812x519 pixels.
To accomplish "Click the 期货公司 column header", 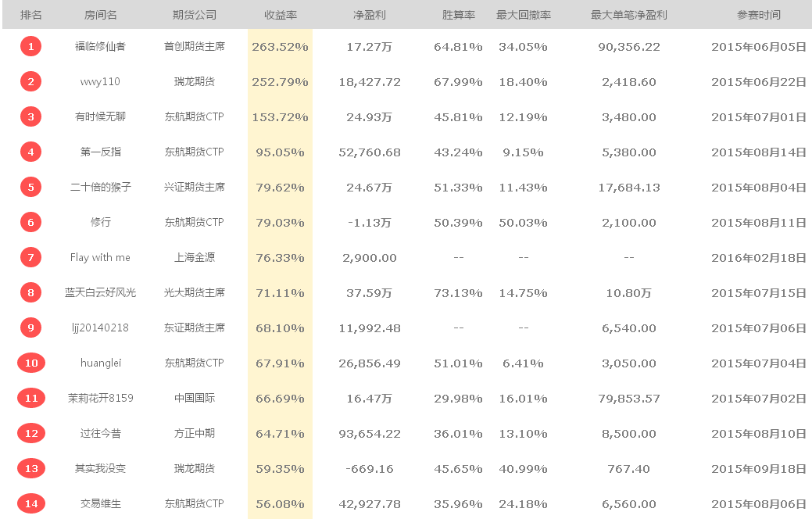I will click(194, 15).
